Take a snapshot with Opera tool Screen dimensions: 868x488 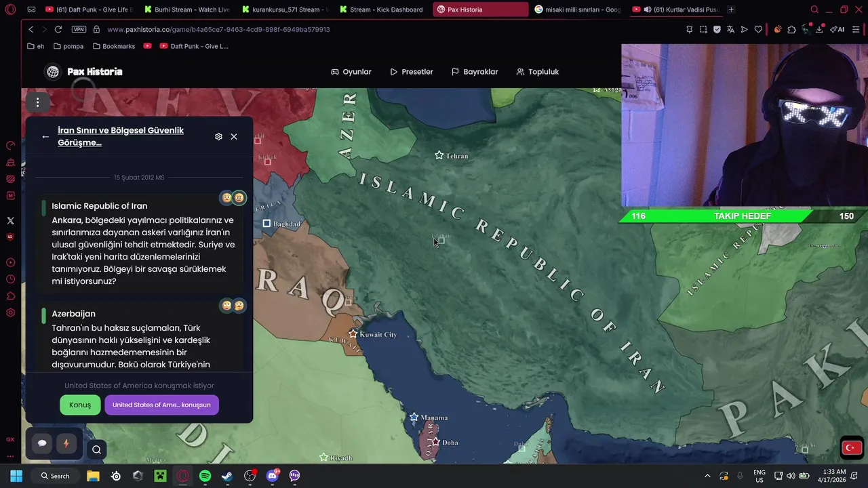pos(703,29)
